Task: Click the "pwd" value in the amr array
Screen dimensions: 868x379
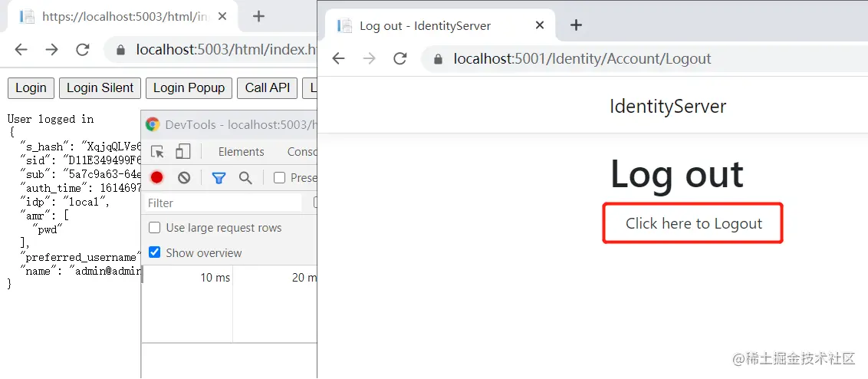Action: click(47, 230)
